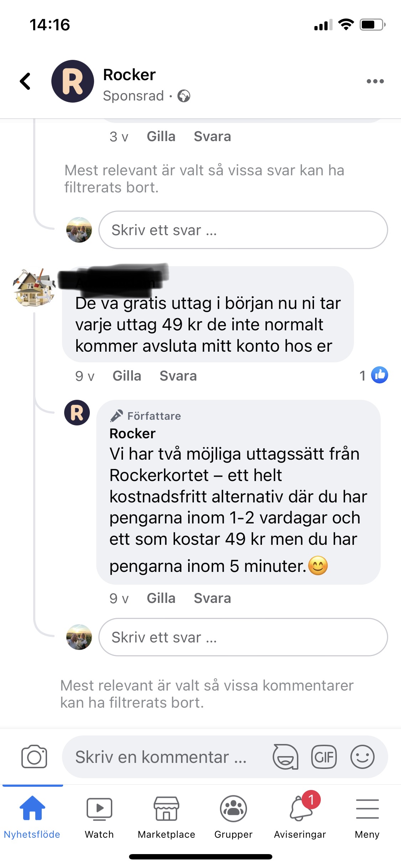Reply to Rocker's author comment via Svara
401x868 pixels.
pos(212,598)
